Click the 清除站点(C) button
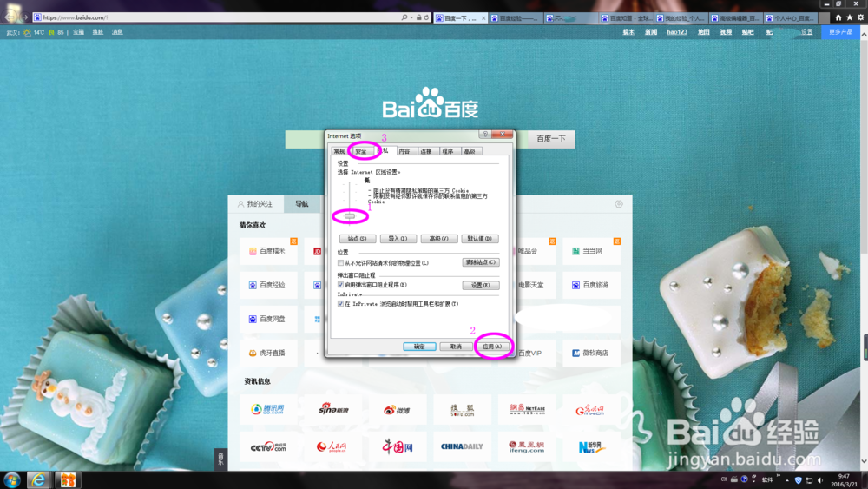Image resolution: width=868 pixels, height=489 pixels. click(x=481, y=262)
